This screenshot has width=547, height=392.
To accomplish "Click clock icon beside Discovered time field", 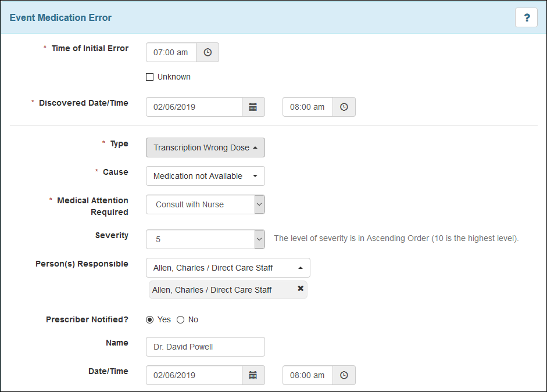I will 344,107.
